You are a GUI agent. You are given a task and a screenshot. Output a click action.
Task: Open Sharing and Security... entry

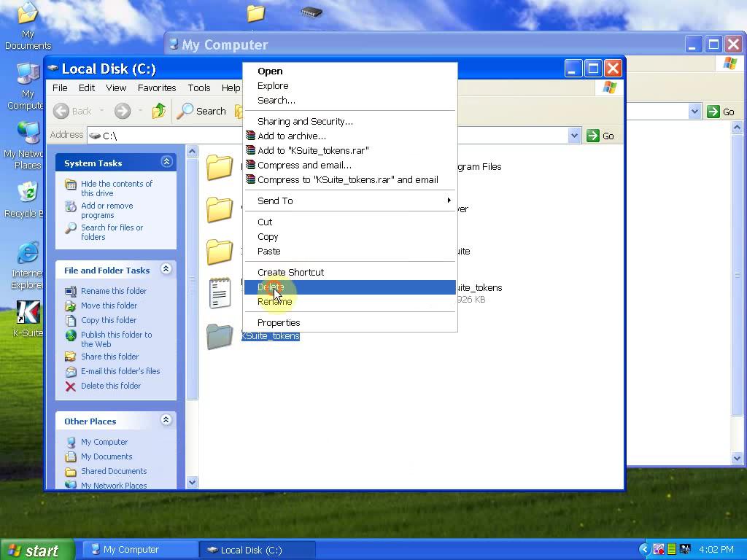pos(349,122)
